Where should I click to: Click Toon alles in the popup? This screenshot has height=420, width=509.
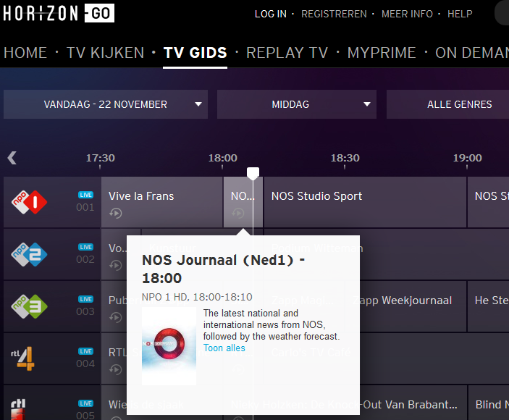224,348
